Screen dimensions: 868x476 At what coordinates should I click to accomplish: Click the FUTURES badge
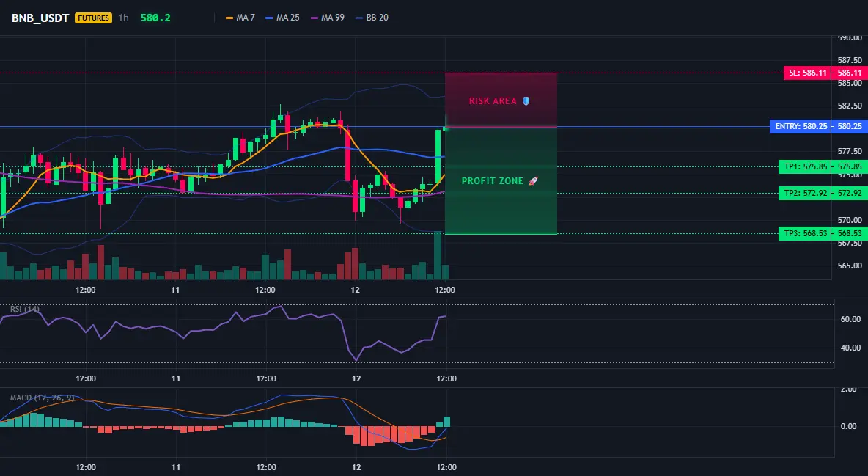[94, 18]
